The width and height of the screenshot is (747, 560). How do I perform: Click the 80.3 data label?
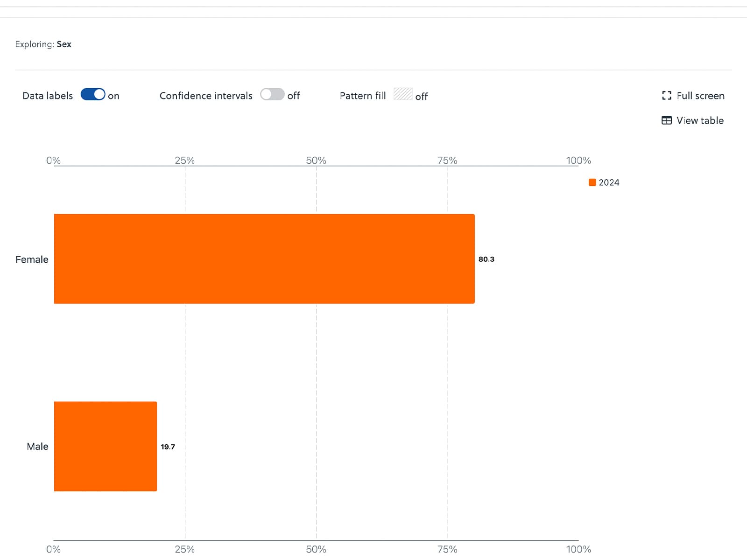pos(486,259)
